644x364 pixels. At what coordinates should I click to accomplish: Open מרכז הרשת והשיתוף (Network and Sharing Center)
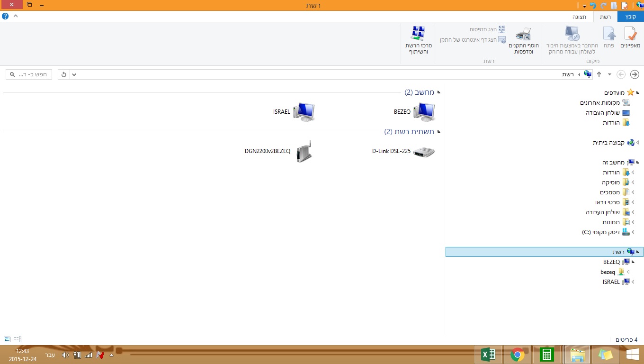coord(418,40)
